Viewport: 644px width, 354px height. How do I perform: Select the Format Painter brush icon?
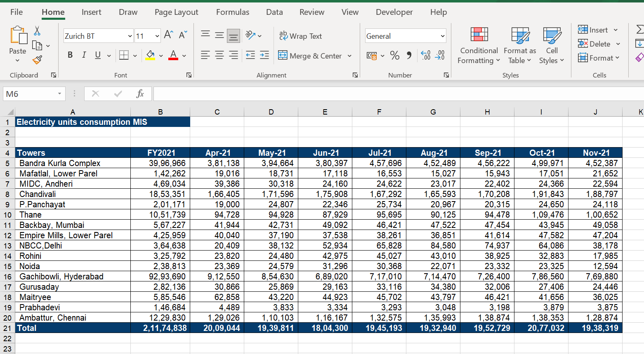click(x=37, y=60)
